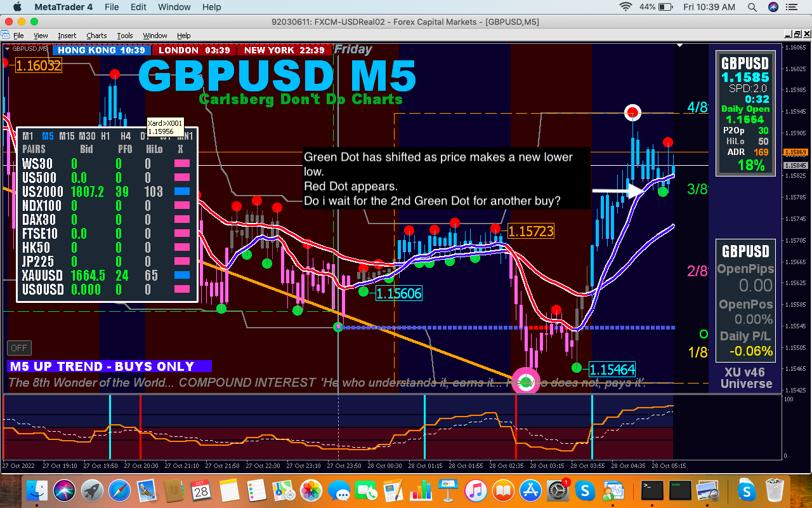Open the yellow Notes icon in Dock
The width and height of the screenshot is (812, 508).
[229, 491]
